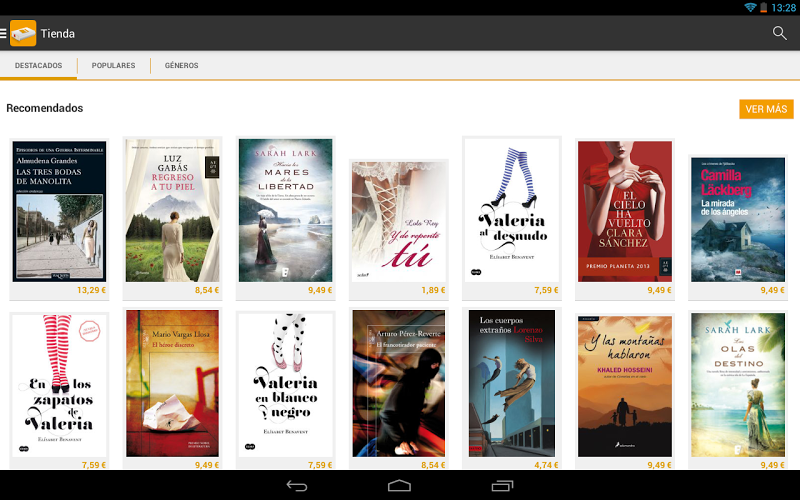Tap the orange Tienda app icon
The width and height of the screenshot is (800, 500).
(23, 34)
